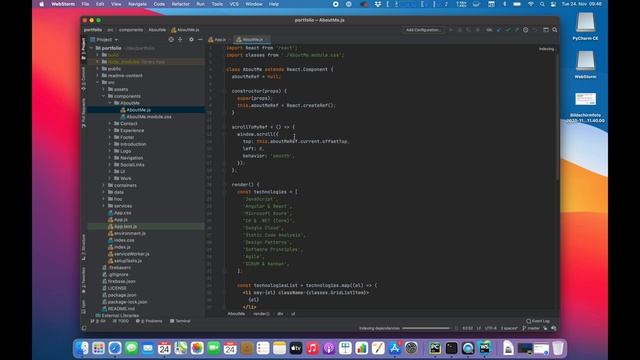Expand the Experience folder
This screenshot has height=360, width=640.
tap(110, 130)
